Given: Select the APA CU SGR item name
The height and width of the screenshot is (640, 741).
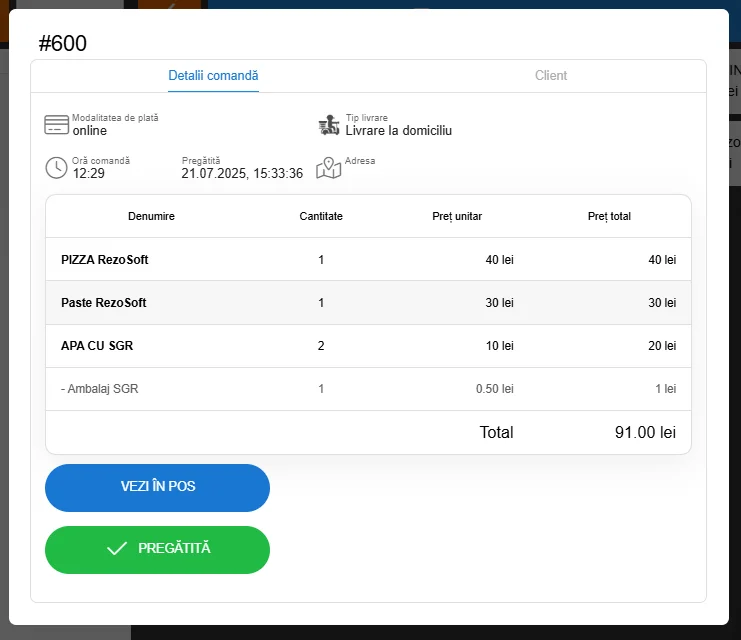Looking at the screenshot, I should [97, 346].
